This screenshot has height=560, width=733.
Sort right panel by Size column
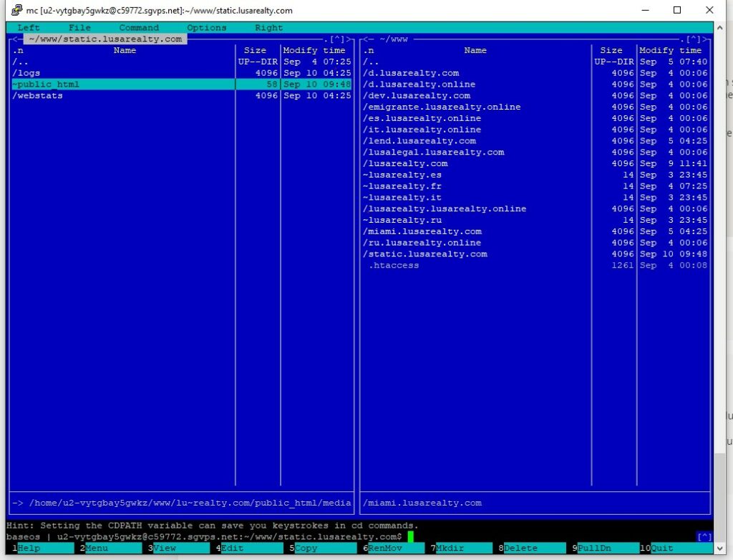coord(611,51)
